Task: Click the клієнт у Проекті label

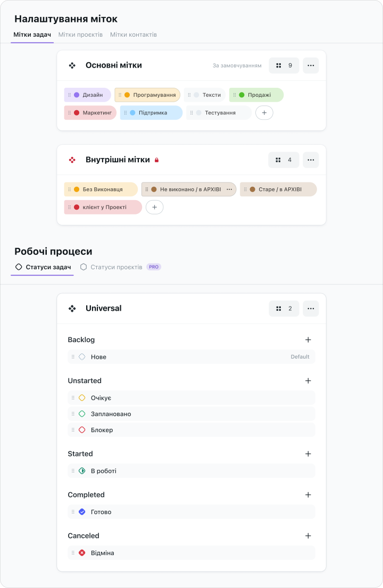Action: click(x=103, y=207)
